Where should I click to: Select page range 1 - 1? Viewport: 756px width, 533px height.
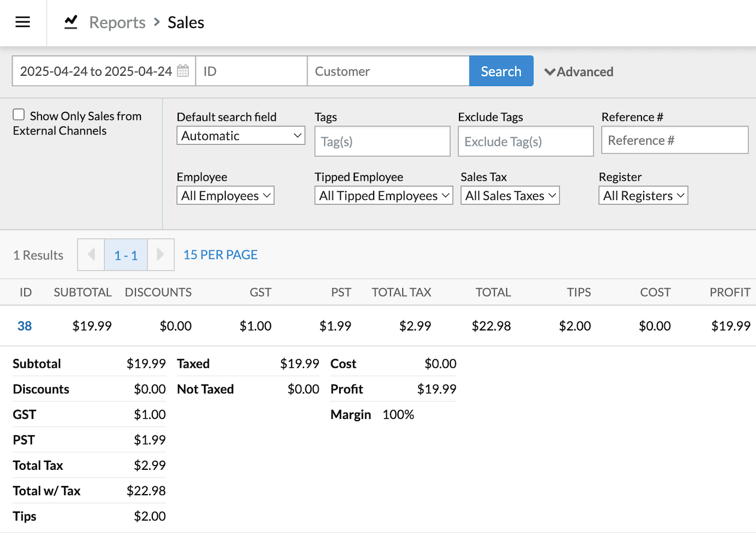[x=126, y=254]
